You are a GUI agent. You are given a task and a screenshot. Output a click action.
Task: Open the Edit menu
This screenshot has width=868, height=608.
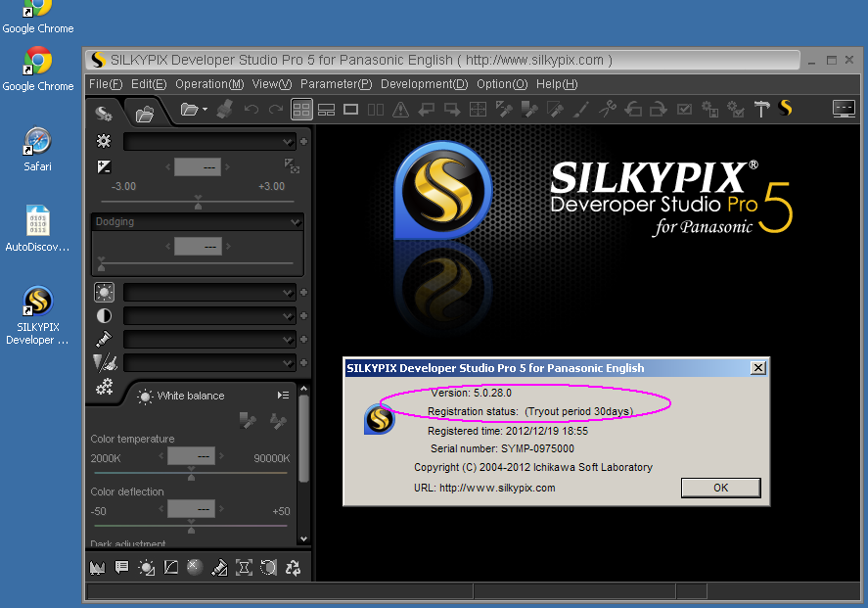tap(149, 84)
